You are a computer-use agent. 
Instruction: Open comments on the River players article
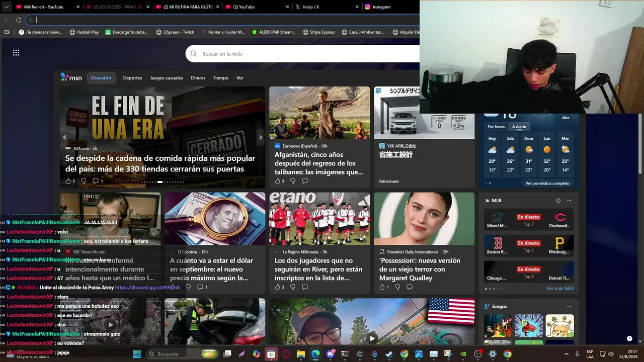coord(305,287)
